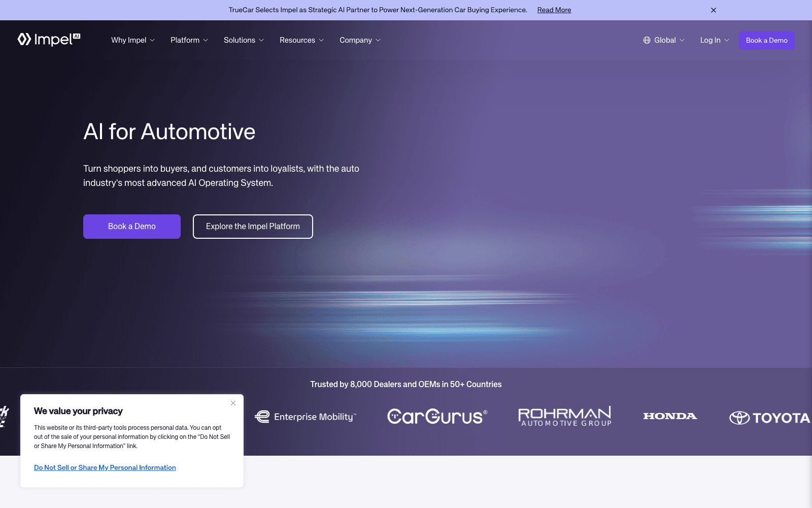Click the Honda logo
Screen dimensions: 812x508
(670, 416)
